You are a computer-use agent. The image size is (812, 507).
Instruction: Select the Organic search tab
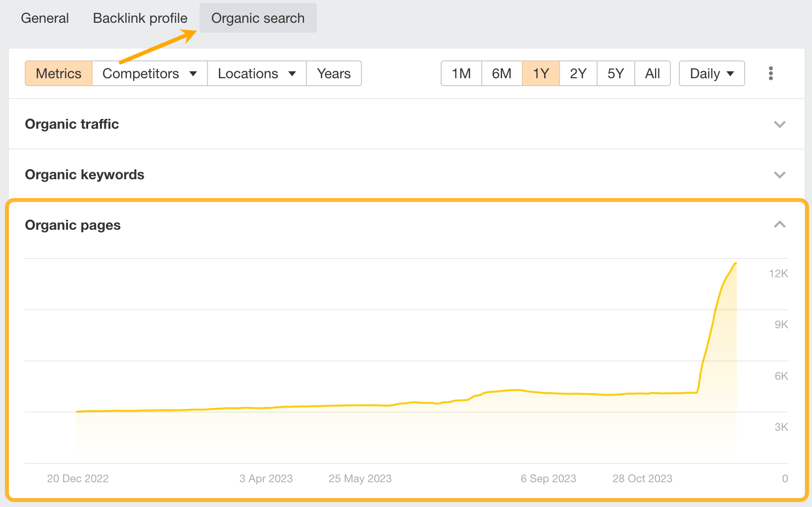tap(257, 18)
